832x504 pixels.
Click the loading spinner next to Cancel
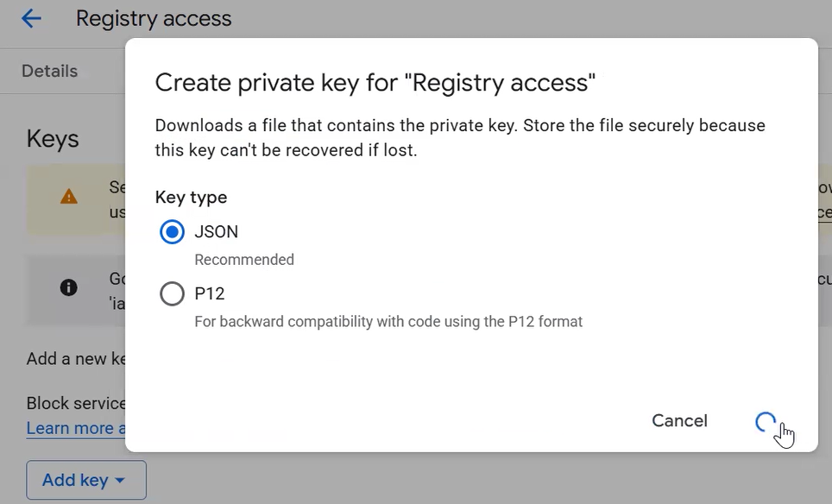(x=766, y=421)
